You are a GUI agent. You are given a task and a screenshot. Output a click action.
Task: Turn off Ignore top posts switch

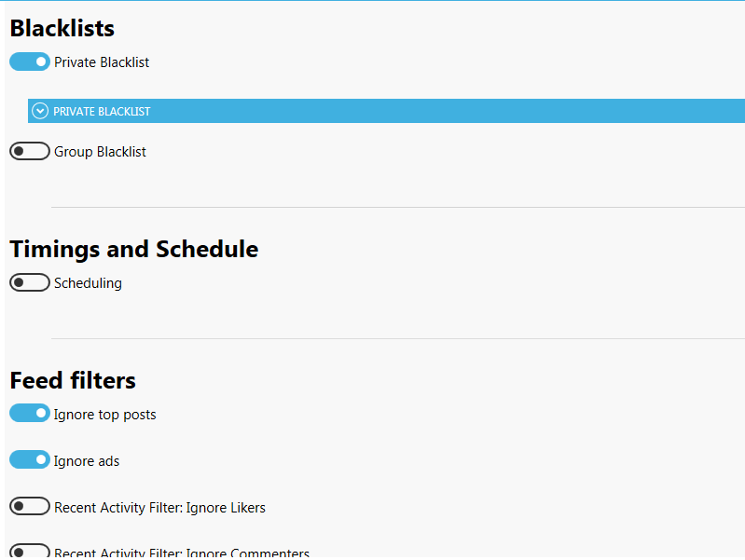tap(30, 413)
